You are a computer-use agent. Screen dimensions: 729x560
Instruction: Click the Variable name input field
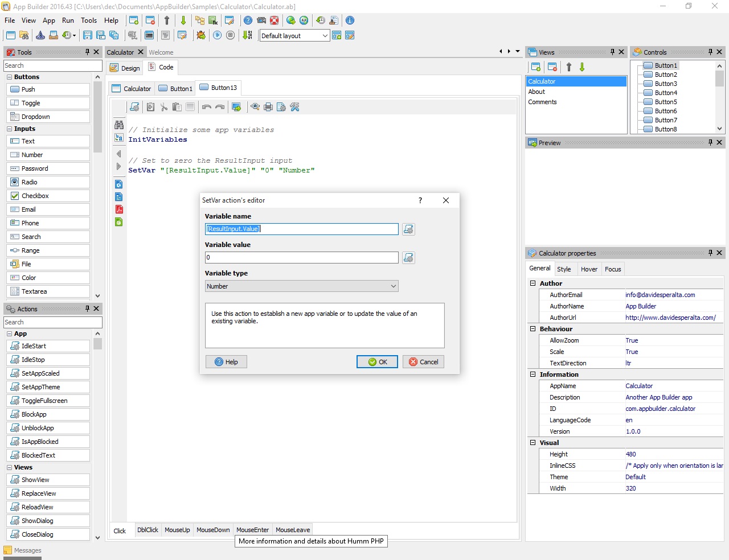[x=302, y=229]
